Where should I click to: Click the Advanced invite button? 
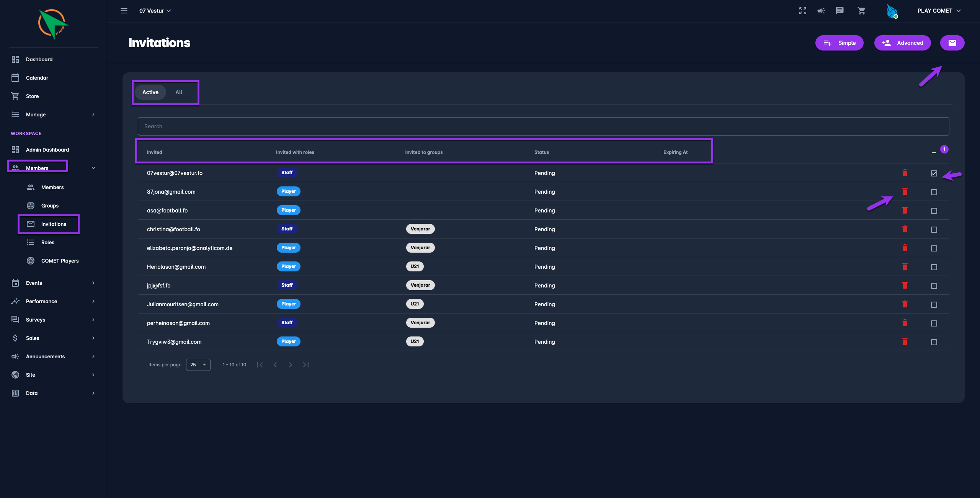coord(902,43)
